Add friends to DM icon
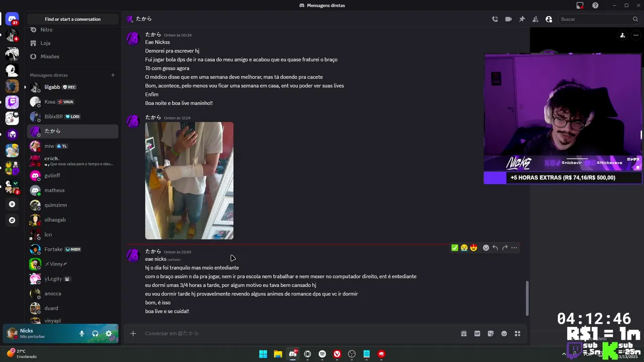This screenshot has height=362, width=644. click(535, 19)
